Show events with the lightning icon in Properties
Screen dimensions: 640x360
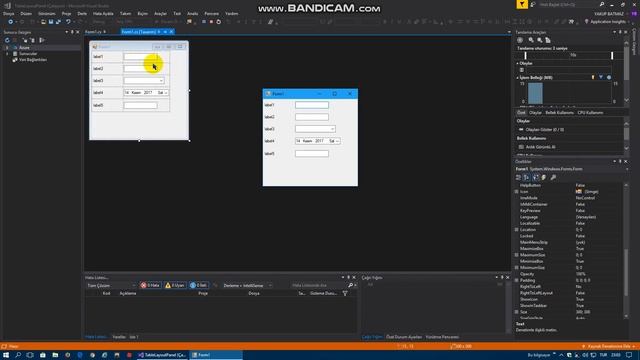point(544,177)
